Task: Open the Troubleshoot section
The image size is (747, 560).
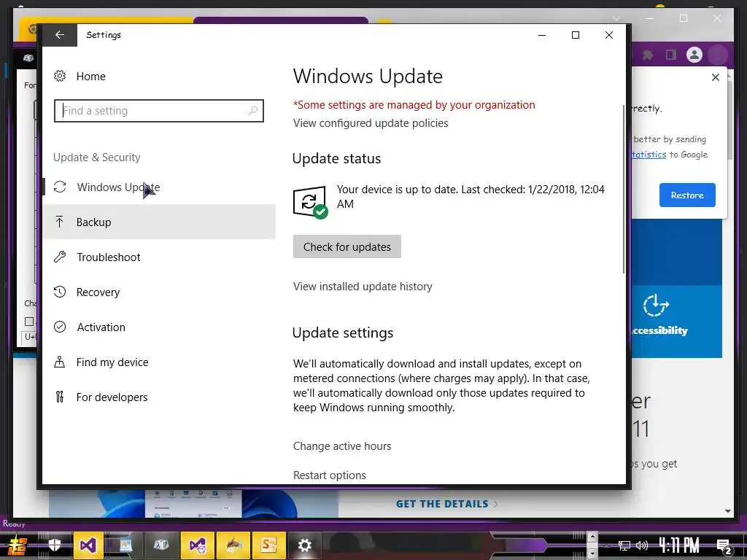Action: (159, 257)
